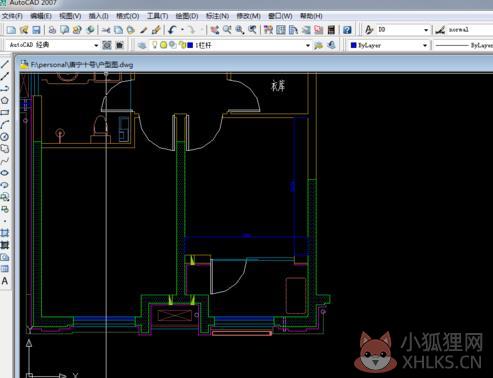493x378 pixels.
Task: Select the Circle draw tool
Action: tap(5, 137)
